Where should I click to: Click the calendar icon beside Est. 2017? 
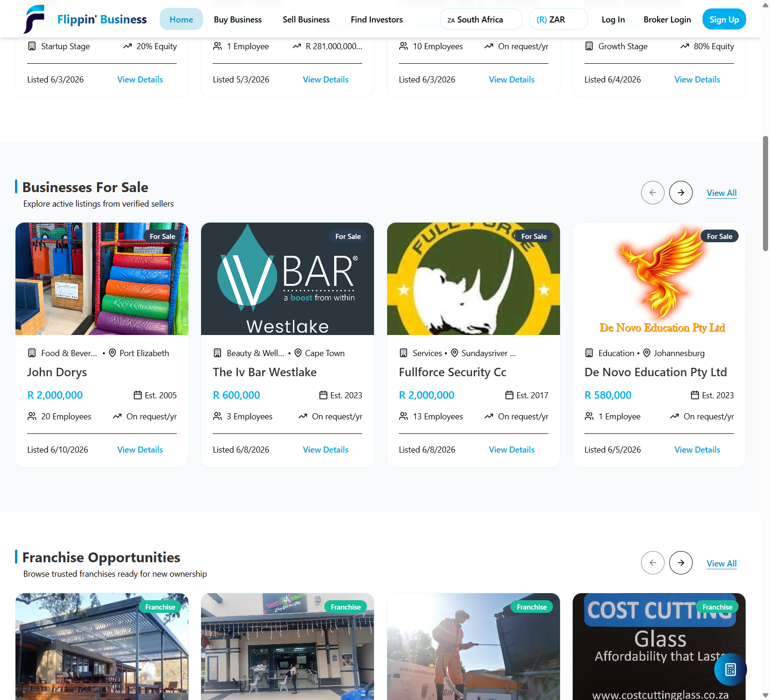(x=509, y=395)
